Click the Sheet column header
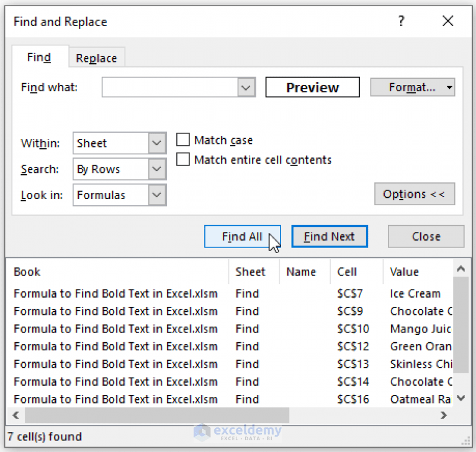Image resolution: width=476 pixels, height=452 pixels. [x=254, y=272]
